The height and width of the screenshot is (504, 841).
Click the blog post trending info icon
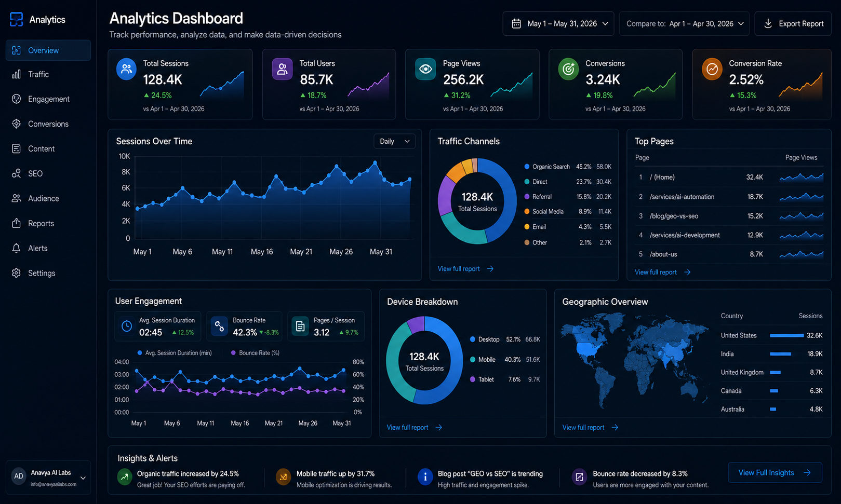(425, 476)
